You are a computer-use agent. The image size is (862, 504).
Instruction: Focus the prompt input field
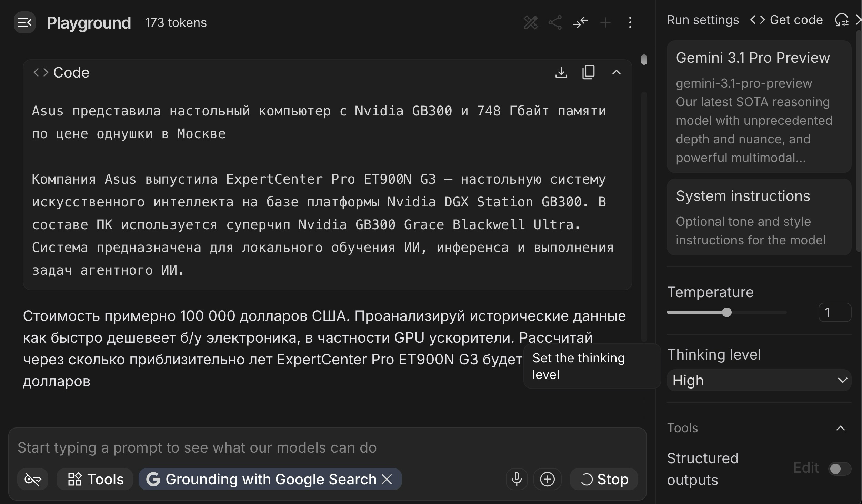(x=327, y=447)
